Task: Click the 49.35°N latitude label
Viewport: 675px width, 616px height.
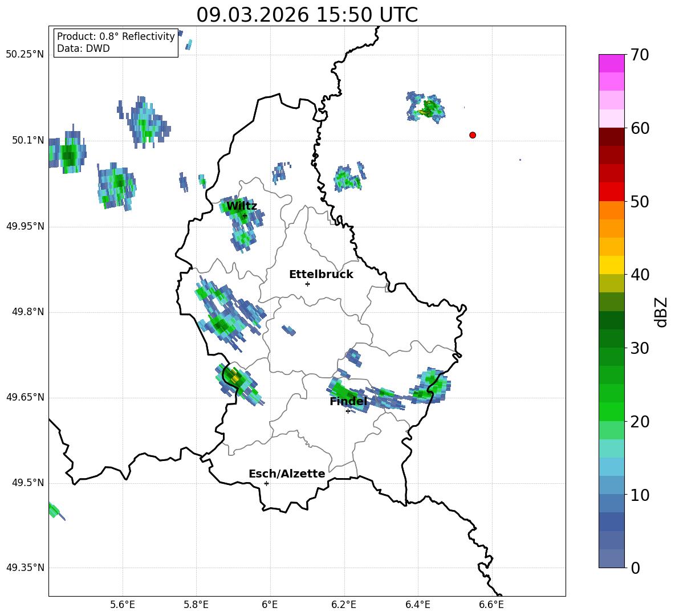Action: (25, 568)
